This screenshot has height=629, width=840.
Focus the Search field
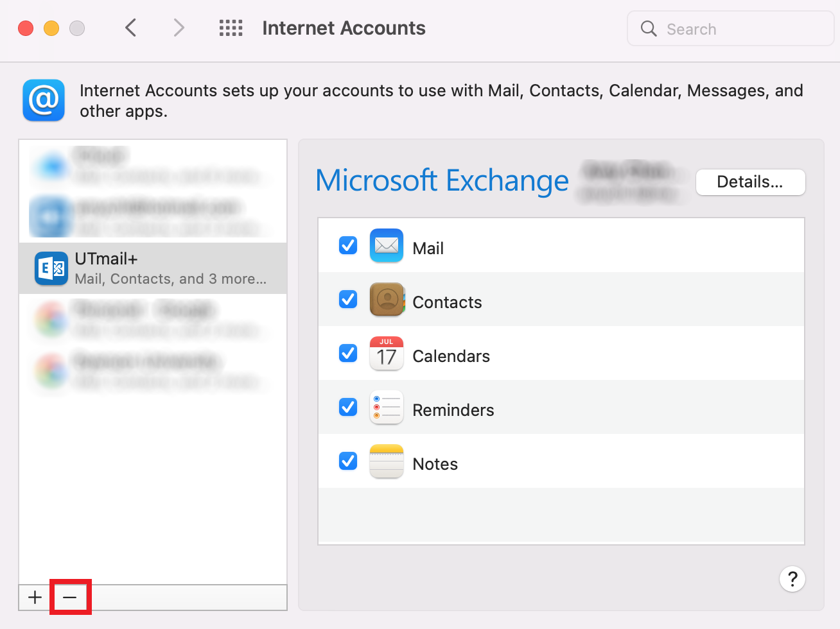pos(730,28)
